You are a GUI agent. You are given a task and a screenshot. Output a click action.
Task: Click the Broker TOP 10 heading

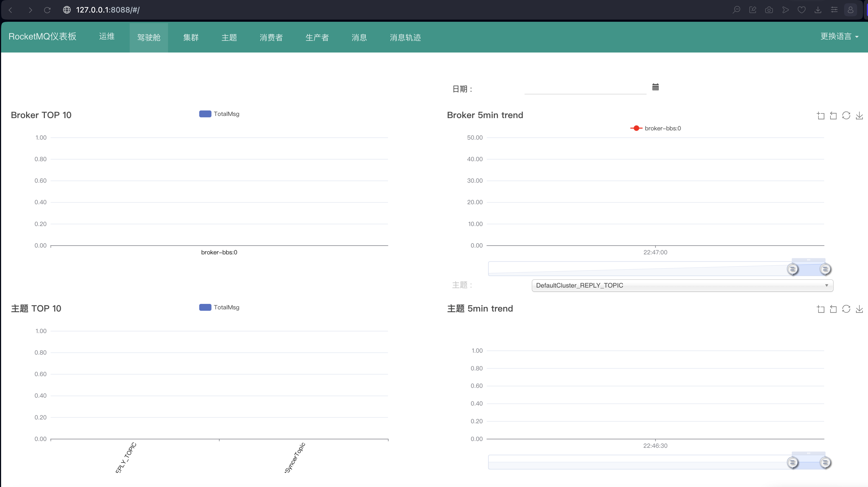tap(41, 115)
